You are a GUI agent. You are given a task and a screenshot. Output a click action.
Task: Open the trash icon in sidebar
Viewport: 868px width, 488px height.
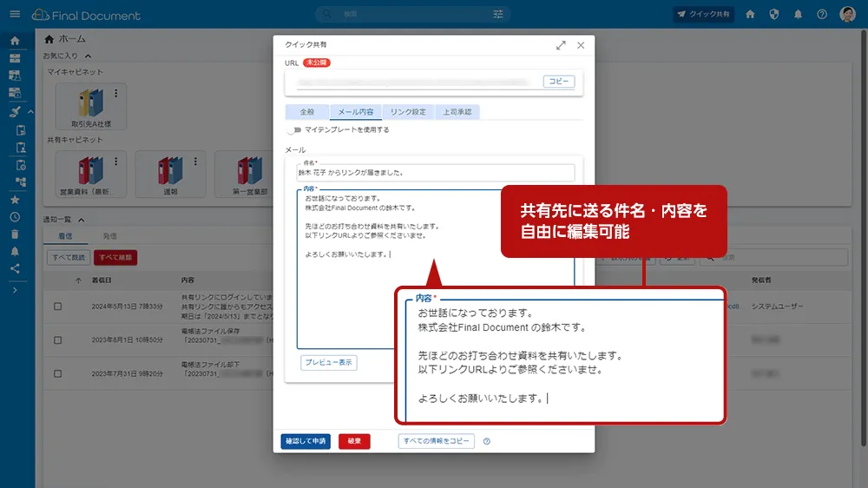click(x=15, y=234)
